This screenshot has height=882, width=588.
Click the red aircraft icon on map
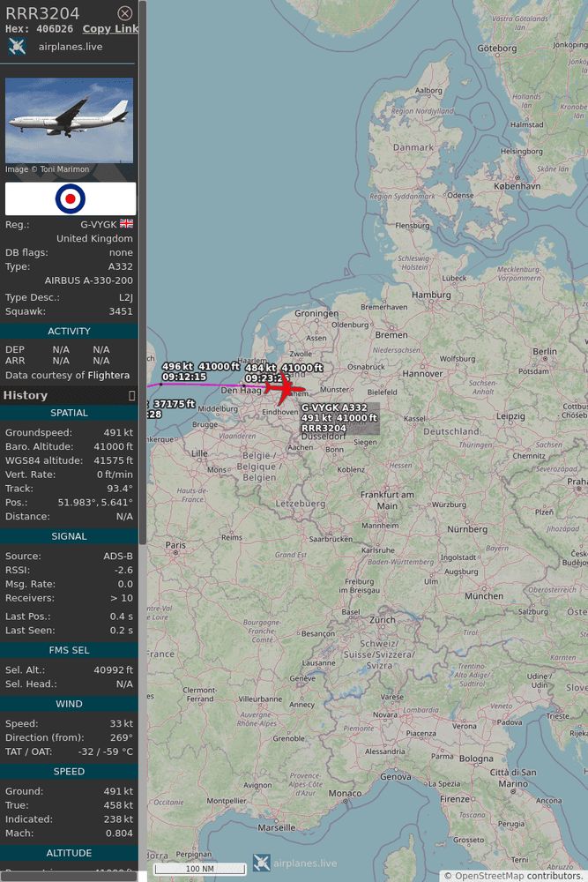click(285, 388)
